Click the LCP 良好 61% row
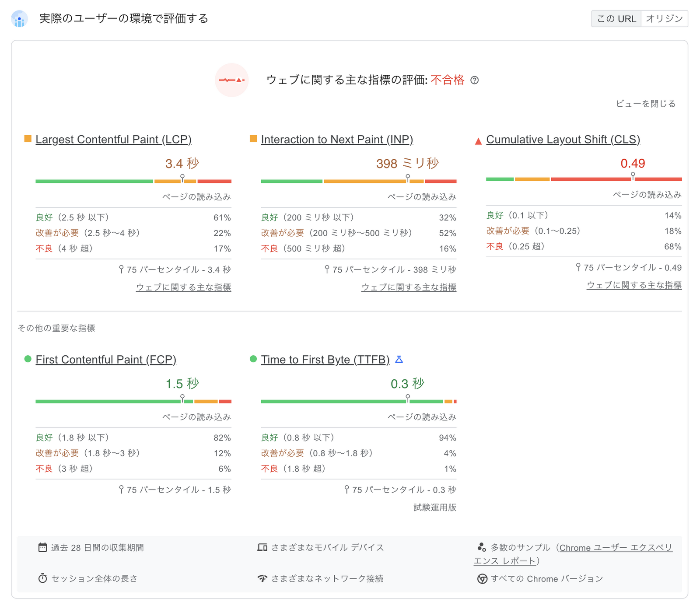700x609 pixels. pos(133,217)
